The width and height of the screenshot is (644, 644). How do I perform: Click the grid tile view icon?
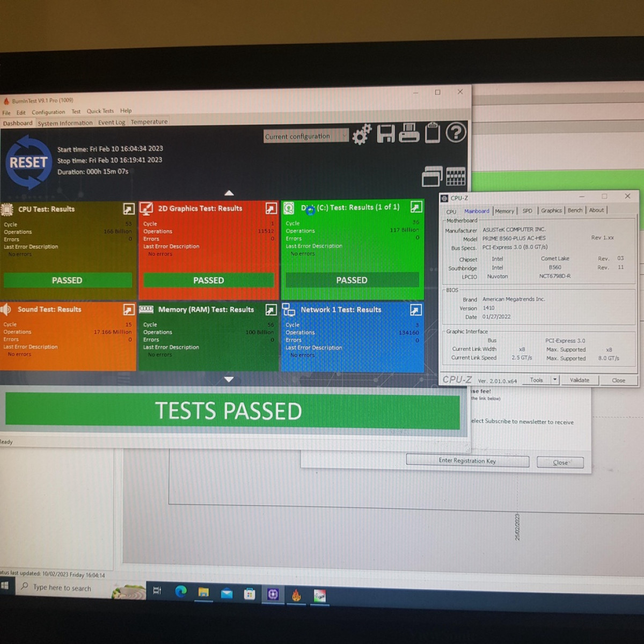(x=455, y=176)
